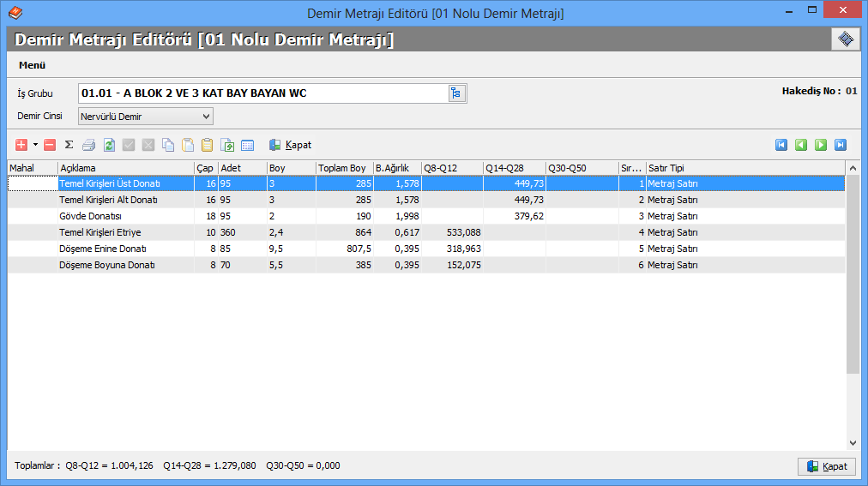Click the film strip icon at top right
This screenshot has height=486, width=868.
point(845,39)
